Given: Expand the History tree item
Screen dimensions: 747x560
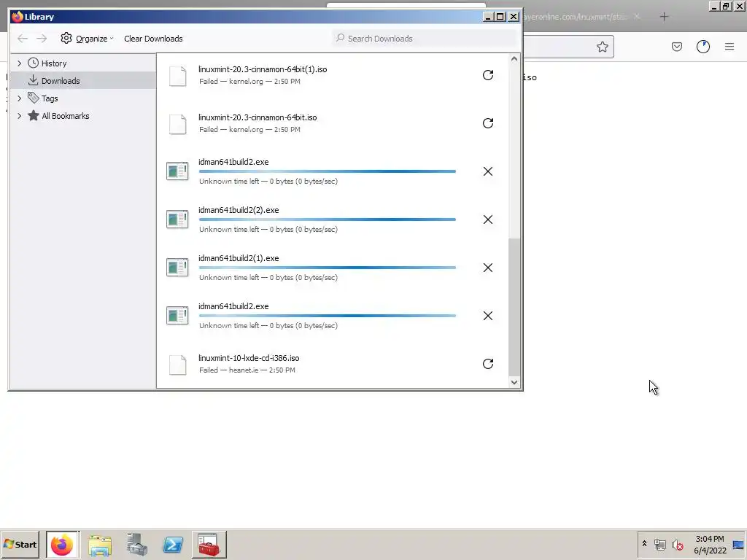Looking at the screenshot, I should (x=19, y=63).
